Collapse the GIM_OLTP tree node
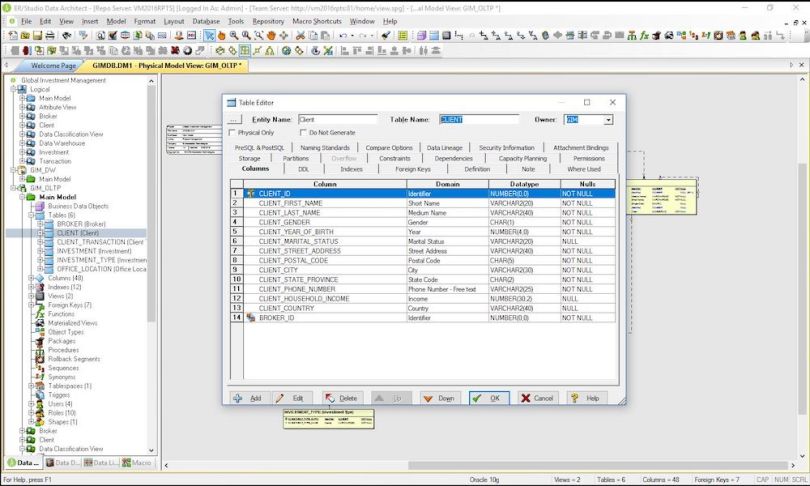This screenshot has height=486, width=810. [x=14, y=188]
